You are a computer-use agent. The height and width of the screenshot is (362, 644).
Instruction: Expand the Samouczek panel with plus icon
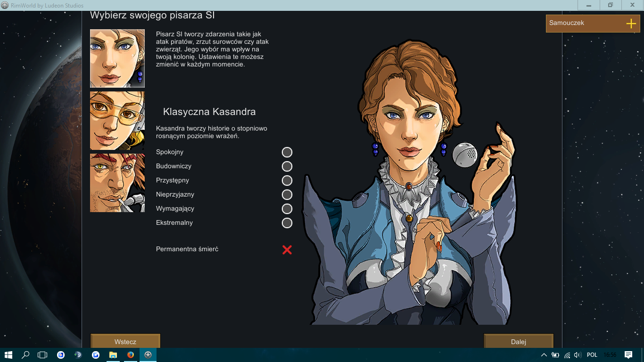631,24
